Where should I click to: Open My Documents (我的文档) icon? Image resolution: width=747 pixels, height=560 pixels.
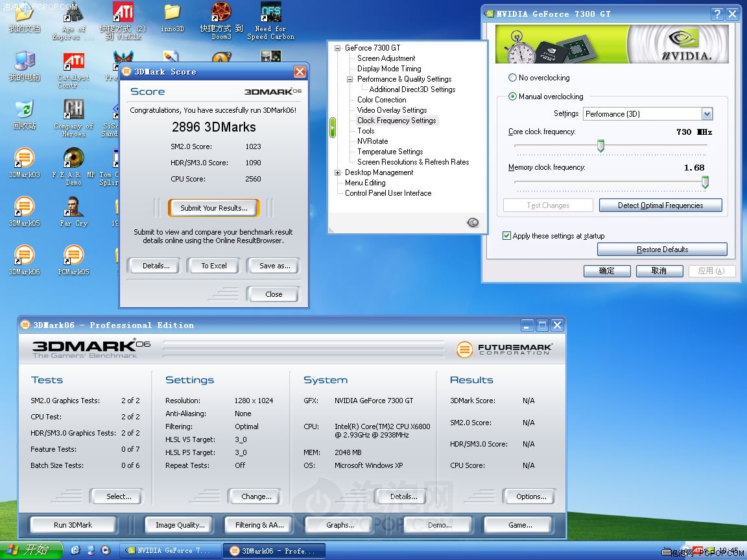[x=24, y=18]
